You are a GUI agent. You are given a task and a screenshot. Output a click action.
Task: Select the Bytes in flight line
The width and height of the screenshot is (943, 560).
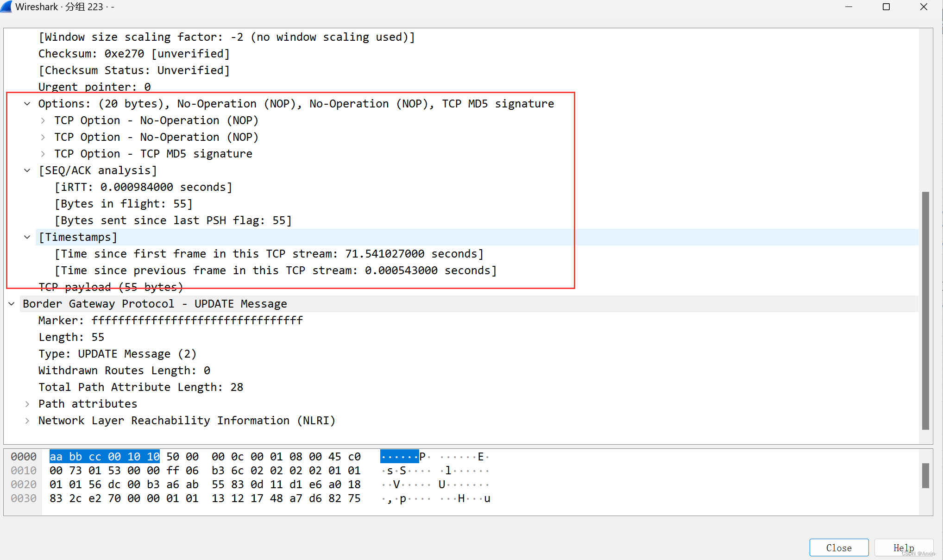(x=123, y=204)
